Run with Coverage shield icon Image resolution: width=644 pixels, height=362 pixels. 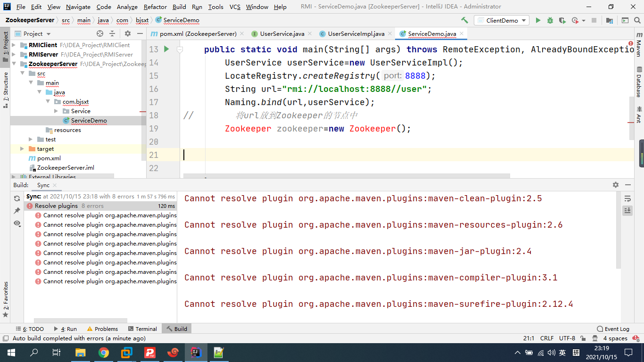[562, 20]
